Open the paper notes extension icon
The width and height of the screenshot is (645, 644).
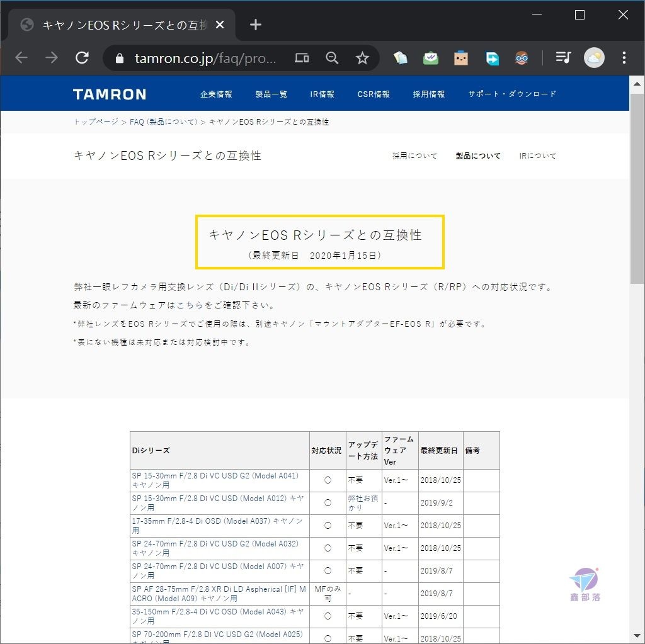coord(401,58)
